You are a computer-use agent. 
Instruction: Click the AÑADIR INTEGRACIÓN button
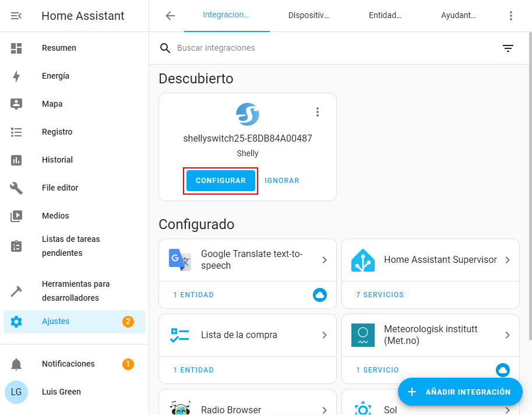coord(460,392)
